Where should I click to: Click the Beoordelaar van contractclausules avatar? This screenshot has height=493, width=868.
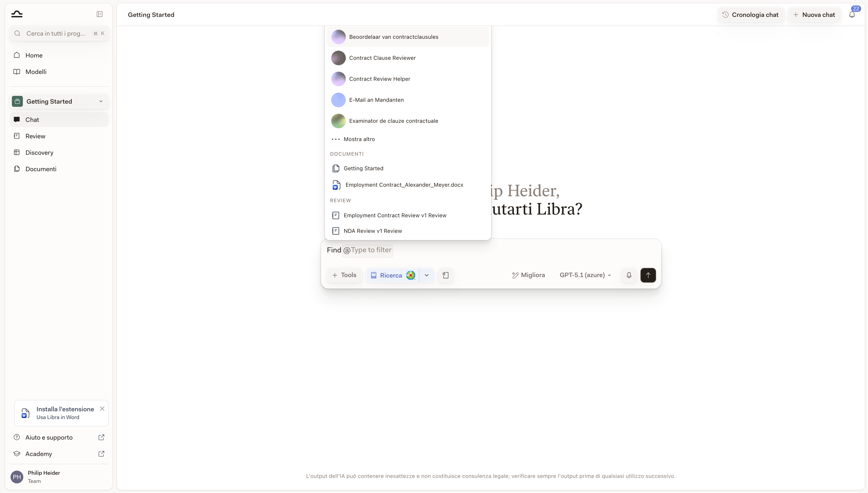[x=338, y=37]
